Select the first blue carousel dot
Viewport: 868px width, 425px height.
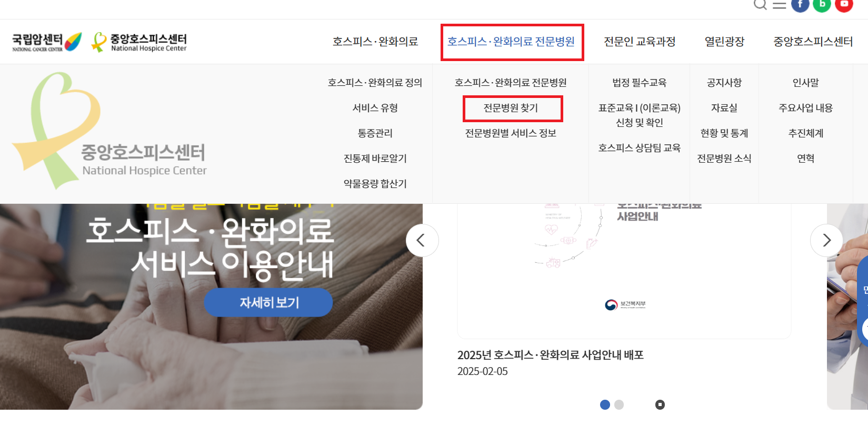coord(605,404)
